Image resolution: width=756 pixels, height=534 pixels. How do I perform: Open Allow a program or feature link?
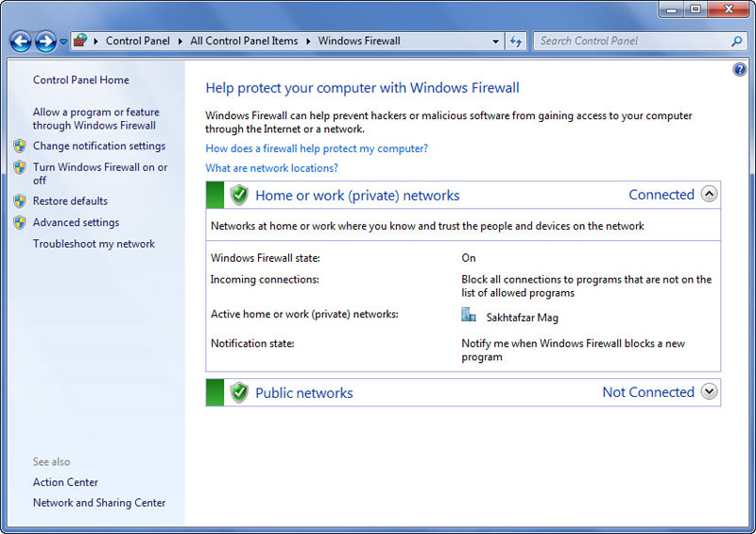click(96, 119)
